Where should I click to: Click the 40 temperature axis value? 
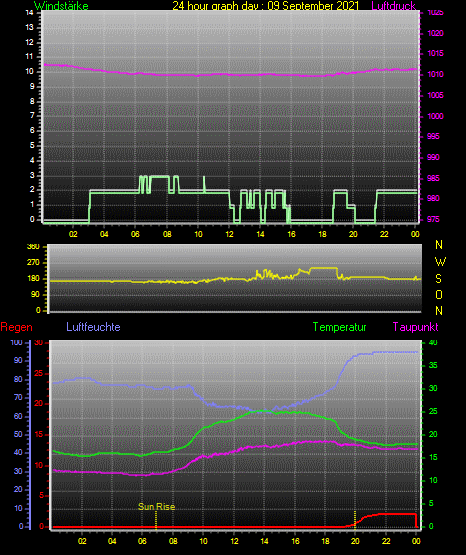click(433, 342)
